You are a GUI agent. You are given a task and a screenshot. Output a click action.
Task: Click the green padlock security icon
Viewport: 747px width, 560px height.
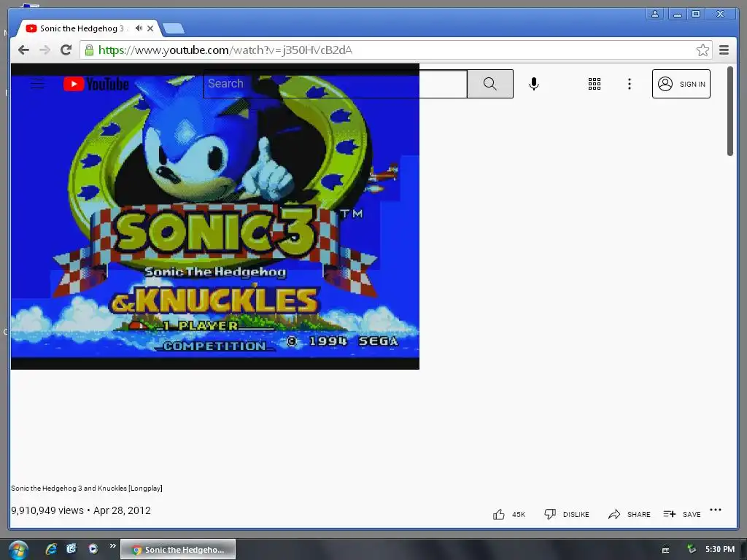[x=89, y=50]
